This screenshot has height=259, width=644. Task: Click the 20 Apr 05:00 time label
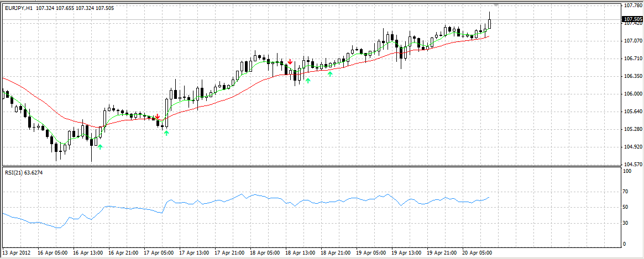coord(477,252)
